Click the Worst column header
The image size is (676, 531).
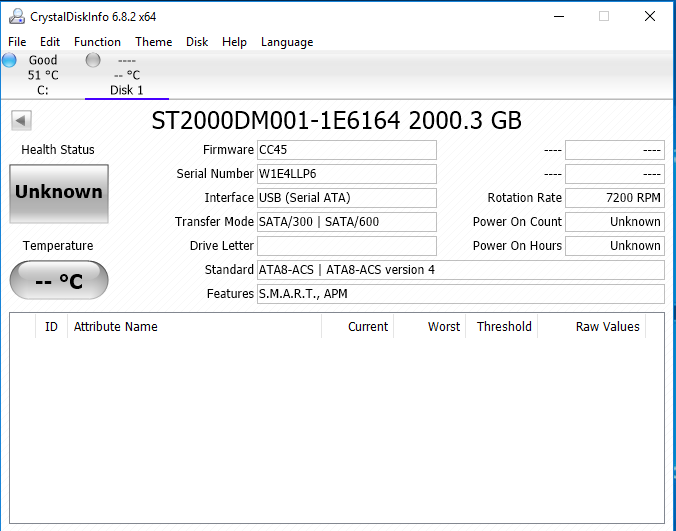[x=429, y=327]
